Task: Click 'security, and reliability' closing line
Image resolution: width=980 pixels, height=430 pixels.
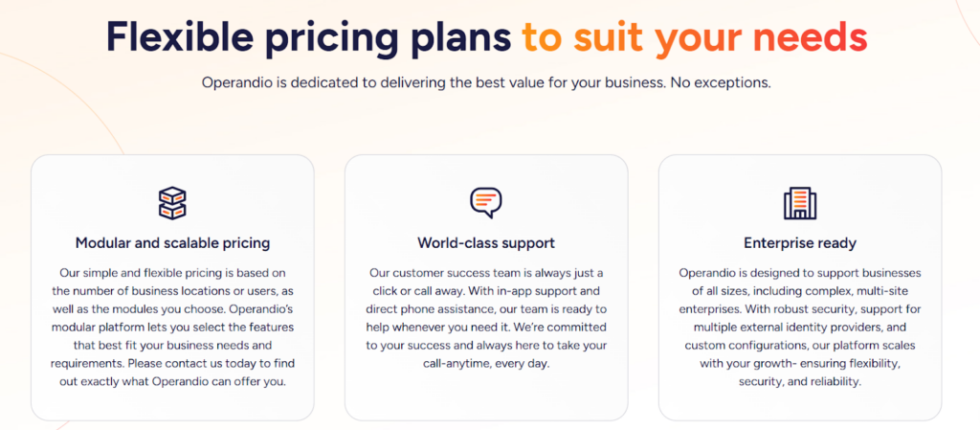Action: pos(799,381)
